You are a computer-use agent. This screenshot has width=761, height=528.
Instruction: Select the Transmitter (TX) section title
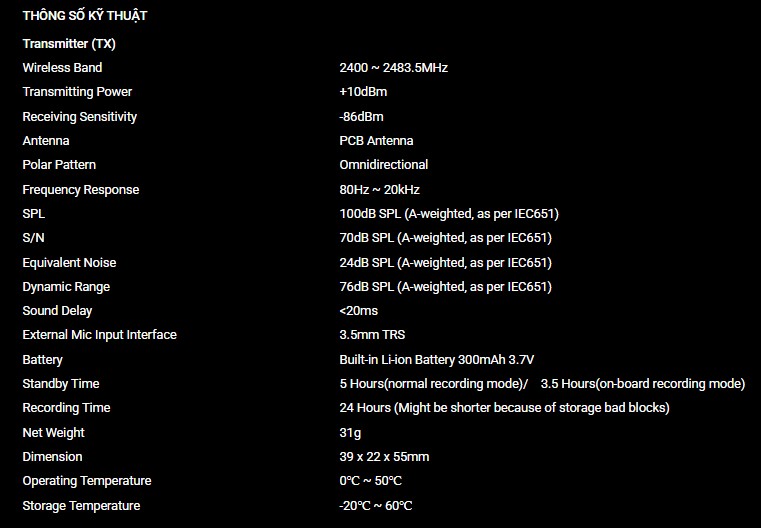(x=69, y=44)
